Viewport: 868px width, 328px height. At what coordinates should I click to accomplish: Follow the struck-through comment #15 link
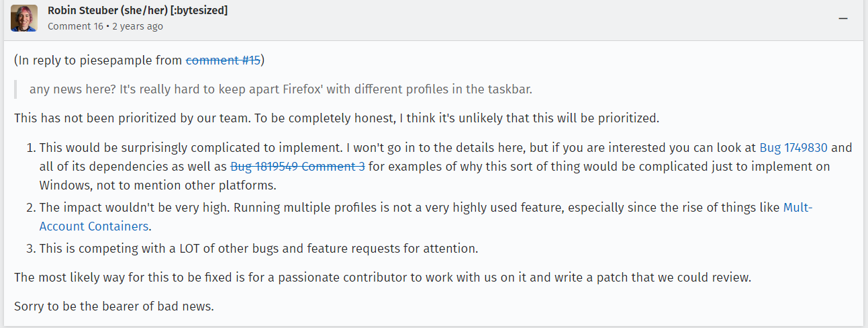[x=223, y=60]
